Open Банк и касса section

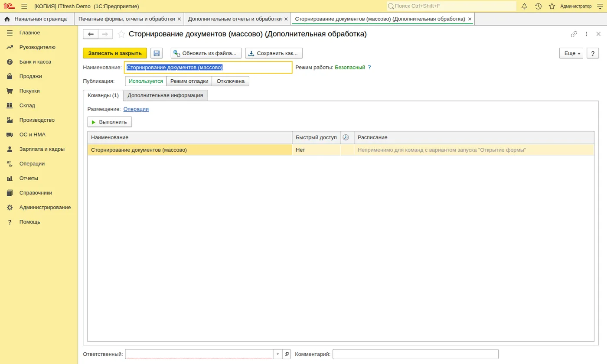point(35,62)
